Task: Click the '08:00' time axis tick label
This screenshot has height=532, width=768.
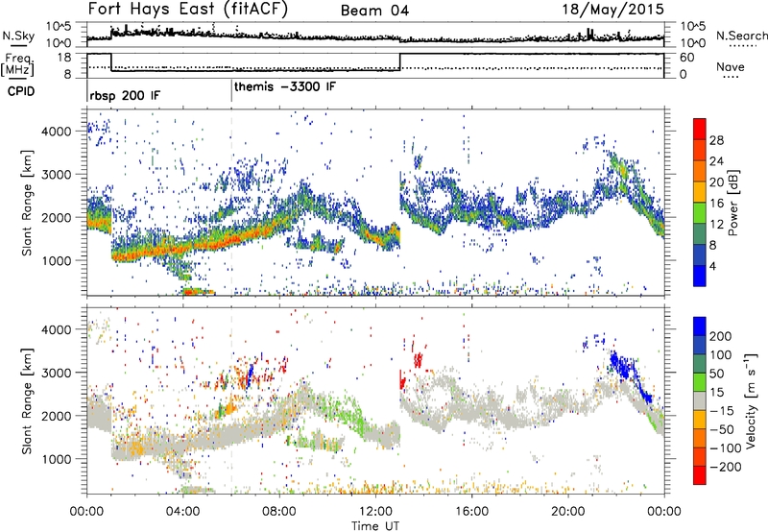Action: pyautogui.click(x=279, y=512)
